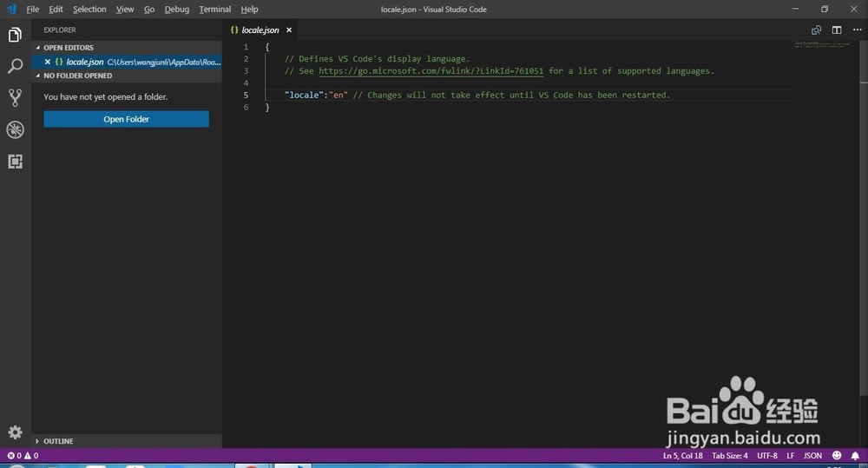Click the smiley feedback icon
This screenshot has height=468, width=868.
pyautogui.click(x=837, y=455)
